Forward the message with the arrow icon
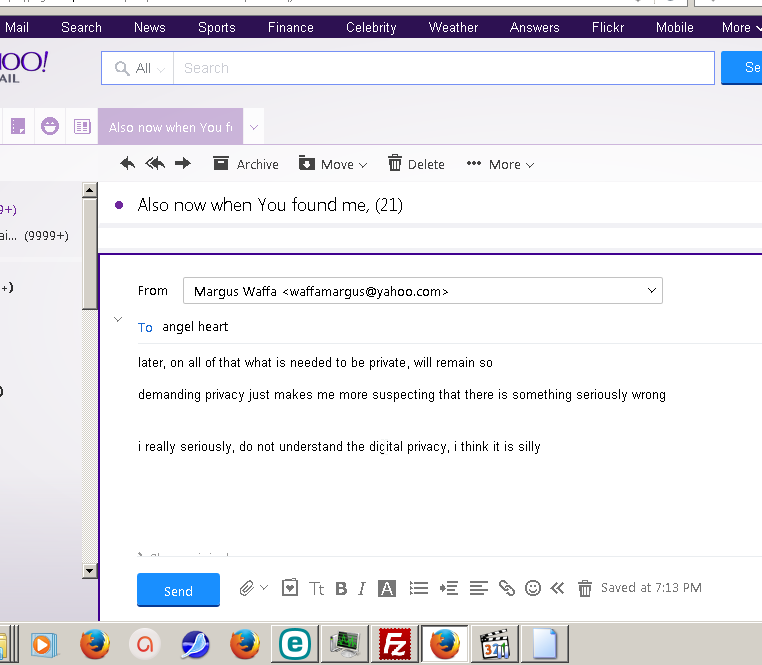This screenshot has width=762, height=665. [x=182, y=164]
